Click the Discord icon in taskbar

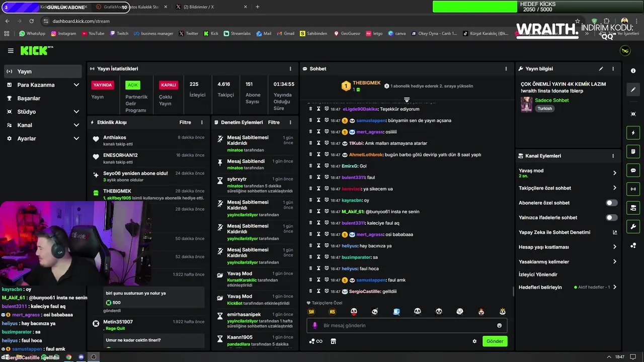pyautogui.click(x=81, y=357)
